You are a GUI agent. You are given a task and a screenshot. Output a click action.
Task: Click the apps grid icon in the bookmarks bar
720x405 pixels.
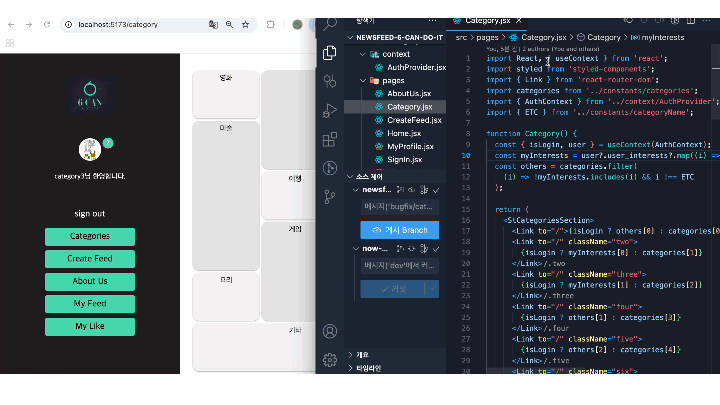(10, 43)
